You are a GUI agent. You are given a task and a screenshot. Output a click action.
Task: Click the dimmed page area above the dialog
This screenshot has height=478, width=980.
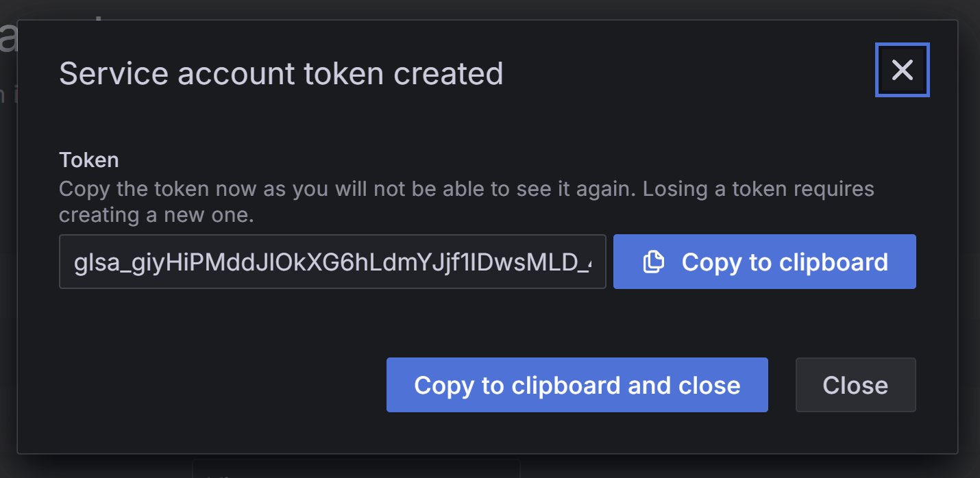[x=480, y=9]
